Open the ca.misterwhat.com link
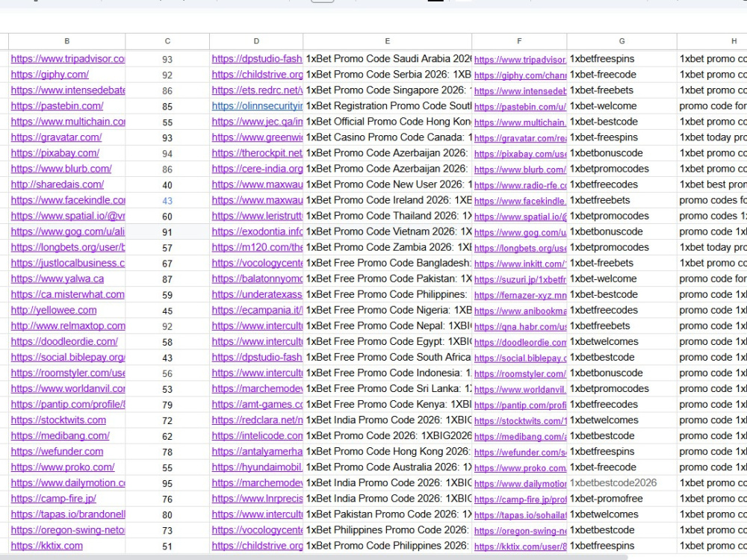Screen dimensions: 747x560 click(x=68, y=295)
